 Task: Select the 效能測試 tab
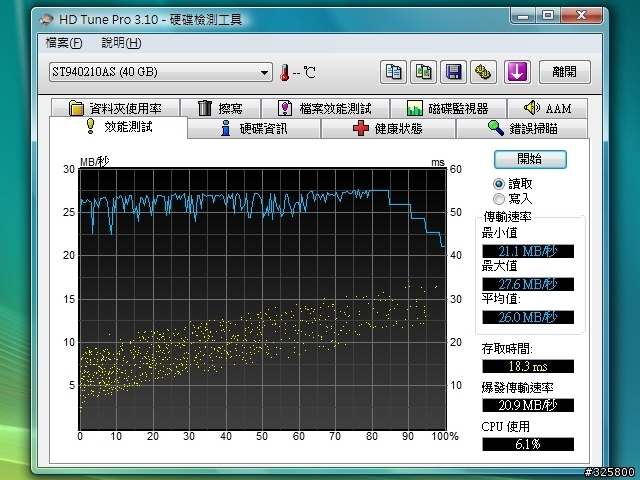[118, 127]
